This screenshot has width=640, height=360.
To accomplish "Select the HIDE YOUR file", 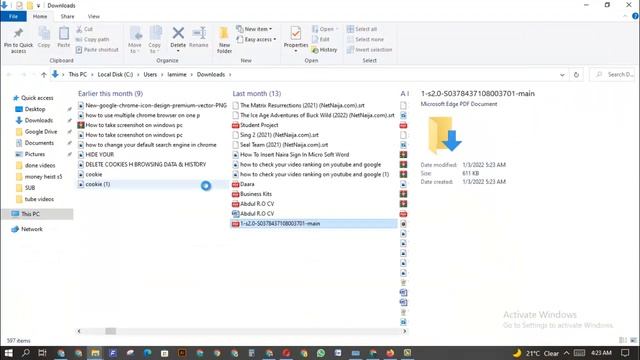I will coord(99,155).
